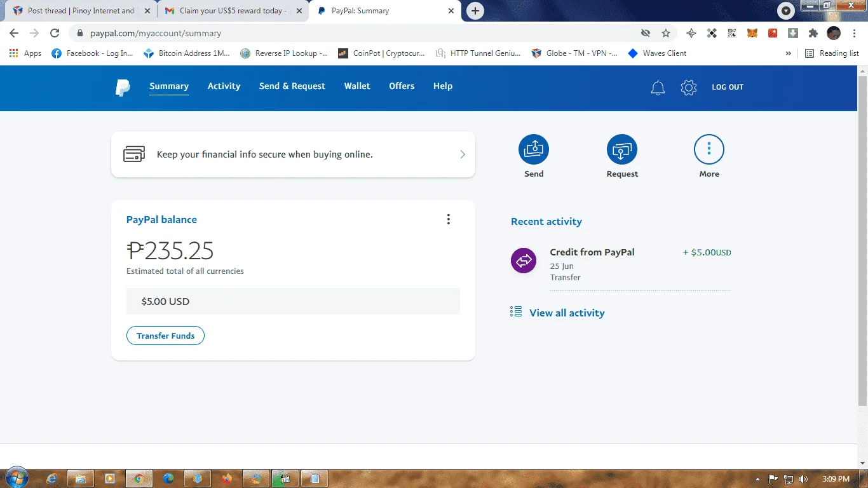Click the crossed-out eye tracking icon
The width and height of the screenshot is (868, 488).
(x=646, y=33)
